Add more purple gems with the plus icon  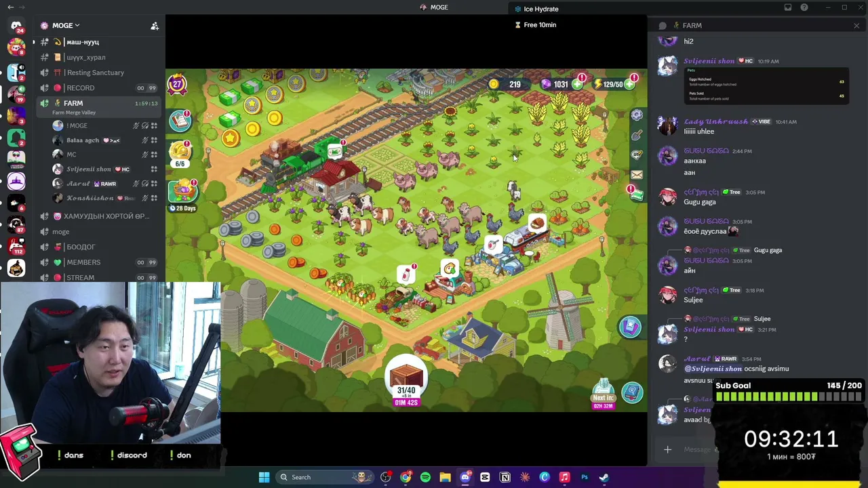(577, 84)
